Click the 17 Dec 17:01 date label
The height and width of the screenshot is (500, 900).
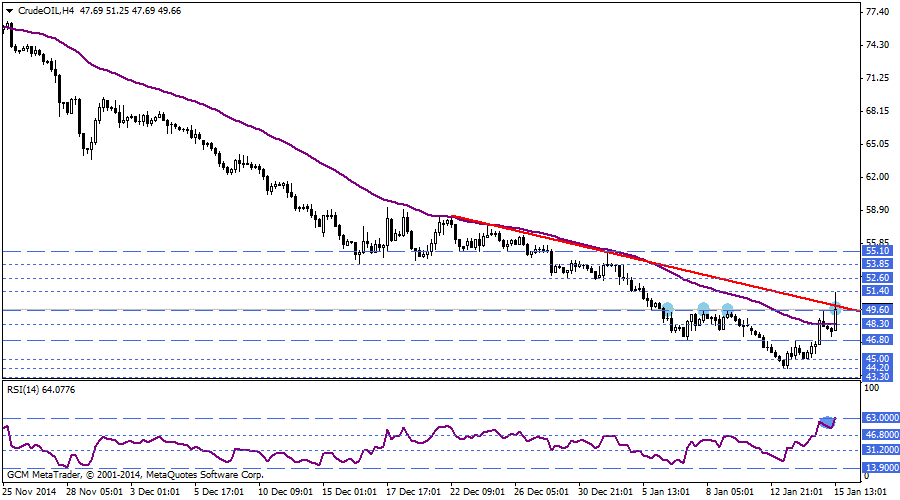tap(413, 492)
